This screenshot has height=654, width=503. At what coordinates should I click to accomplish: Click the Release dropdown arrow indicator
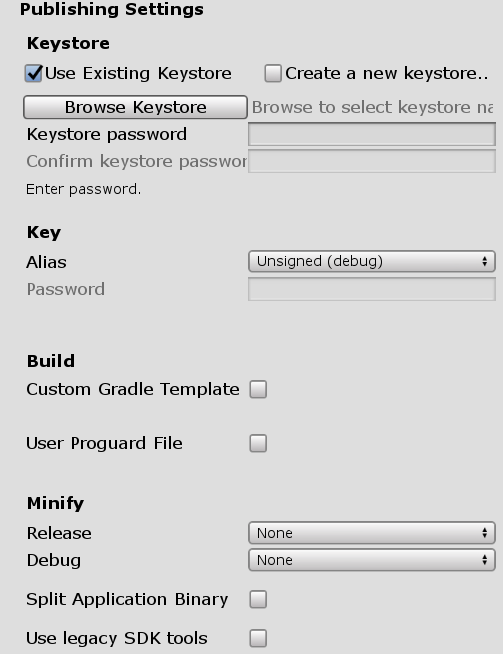pyautogui.click(x=484, y=533)
